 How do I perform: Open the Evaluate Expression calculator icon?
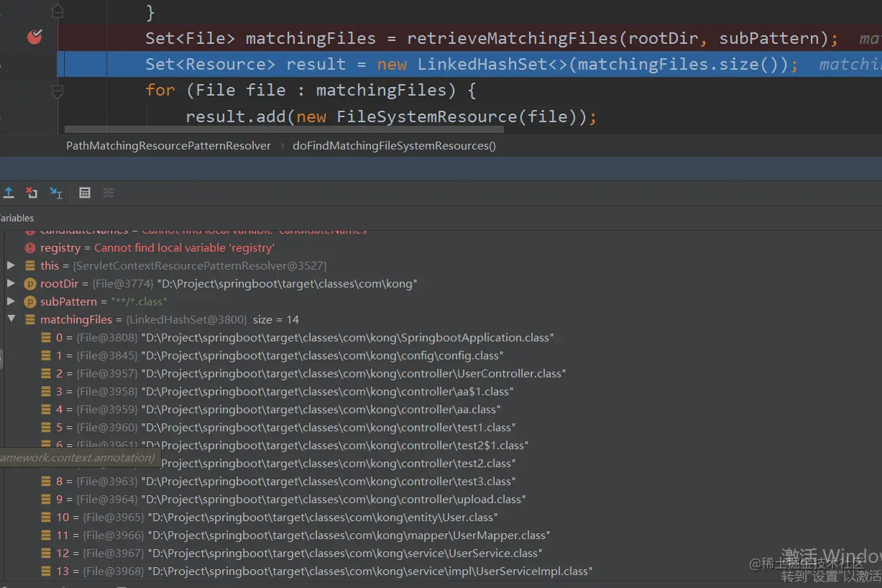pyautogui.click(x=85, y=193)
